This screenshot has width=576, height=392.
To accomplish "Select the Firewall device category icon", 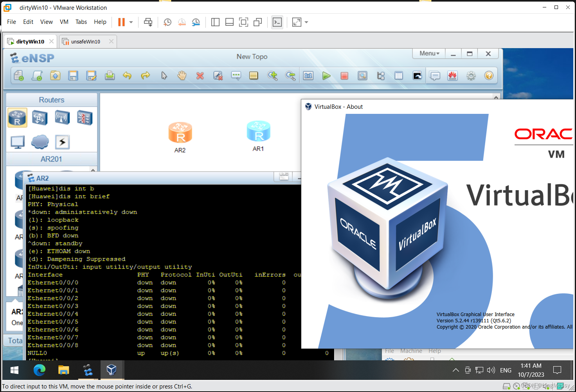I will coord(85,118).
